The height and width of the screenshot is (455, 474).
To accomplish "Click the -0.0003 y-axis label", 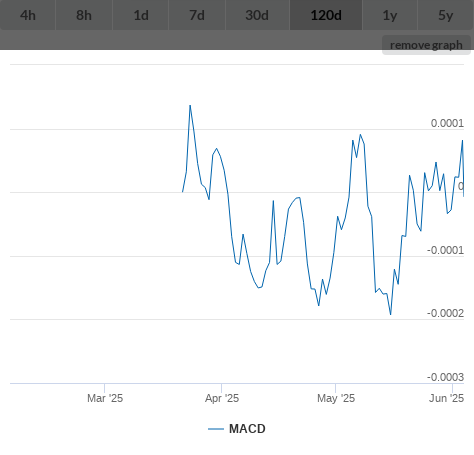I will [445, 377].
